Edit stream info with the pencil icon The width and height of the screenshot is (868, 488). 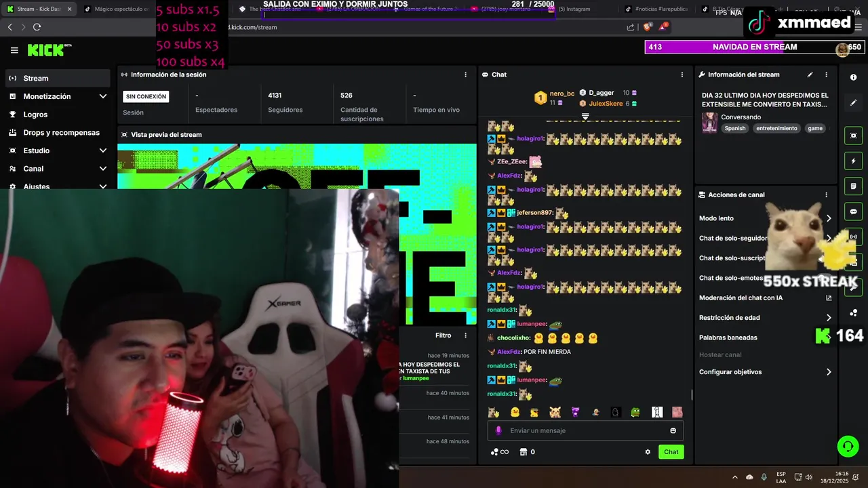coord(810,75)
